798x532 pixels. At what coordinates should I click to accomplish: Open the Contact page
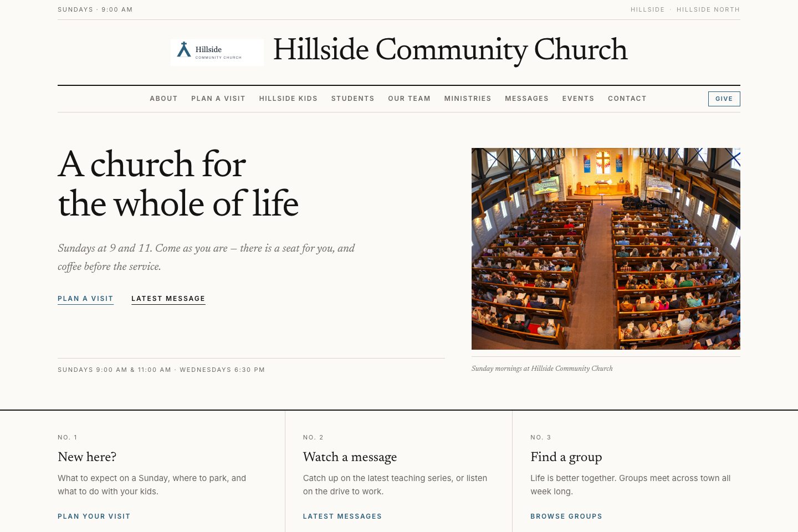coord(627,99)
